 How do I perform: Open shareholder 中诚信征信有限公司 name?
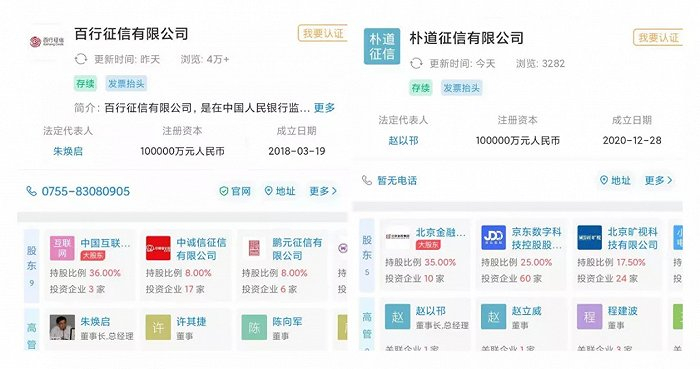click(x=201, y=249)
